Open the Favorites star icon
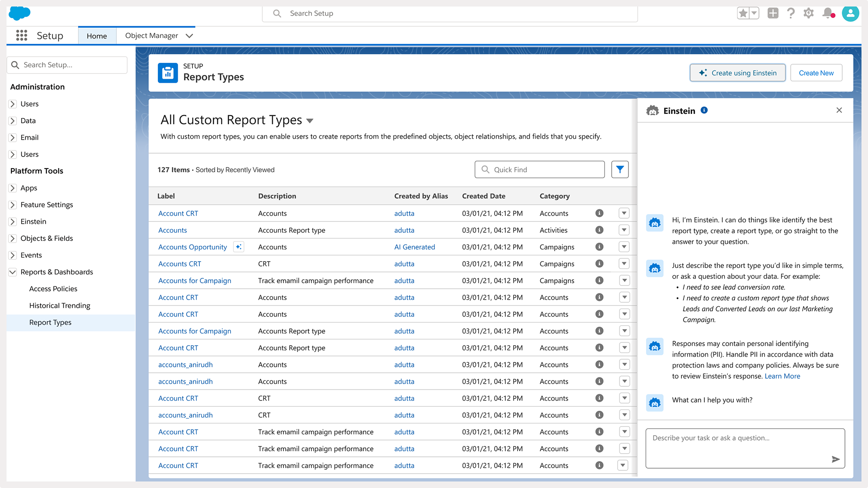 click(x=743, y=13)
